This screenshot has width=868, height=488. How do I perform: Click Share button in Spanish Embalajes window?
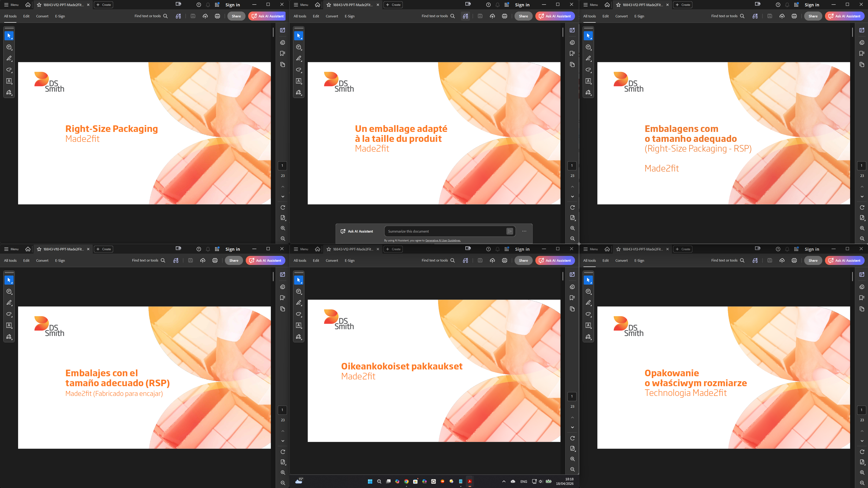click(x=234, y=260)
